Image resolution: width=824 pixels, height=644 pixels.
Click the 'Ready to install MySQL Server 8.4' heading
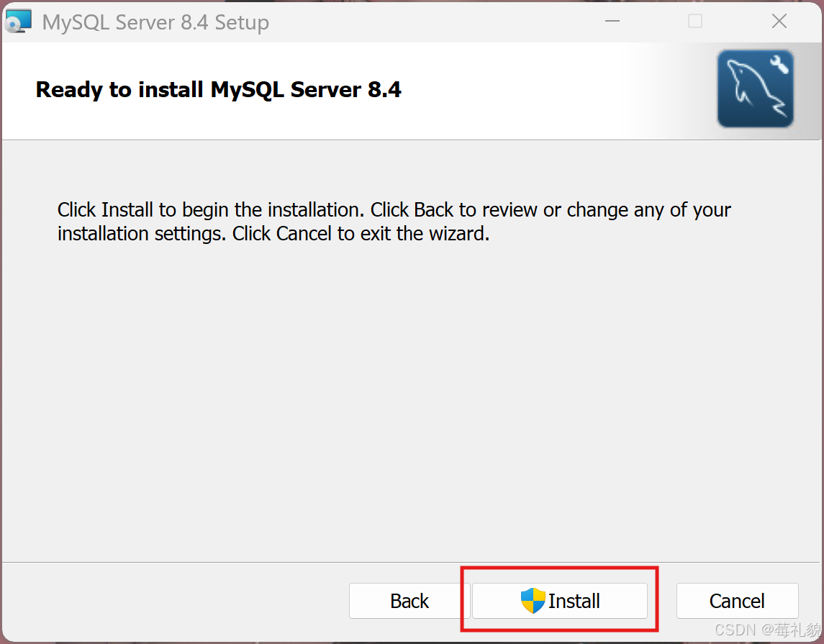coord(219,90)
